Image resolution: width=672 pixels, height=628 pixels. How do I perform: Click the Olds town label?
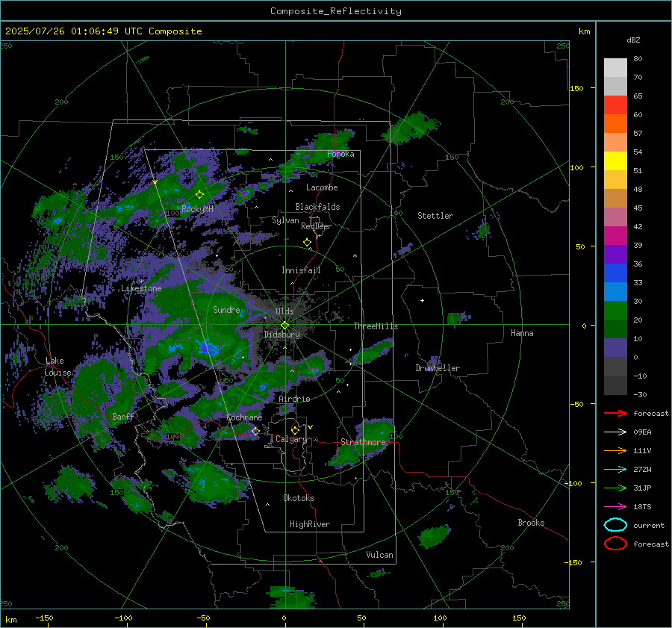pyautogui.click(x=284, y=311)
